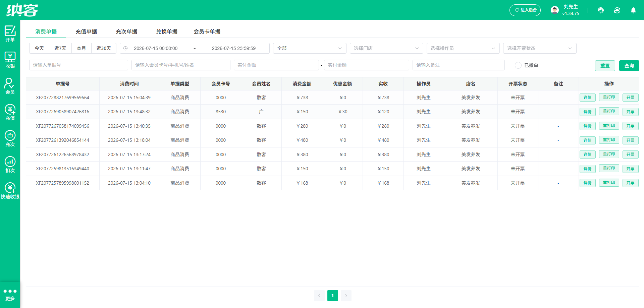This screenshot has width=644, height=308.
Task: Click the 开票状态 column header
Action: click(x=518, y=84)
